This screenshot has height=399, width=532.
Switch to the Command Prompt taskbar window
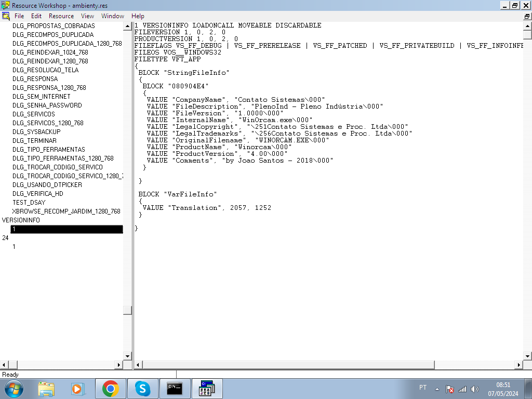pos(175,389)
